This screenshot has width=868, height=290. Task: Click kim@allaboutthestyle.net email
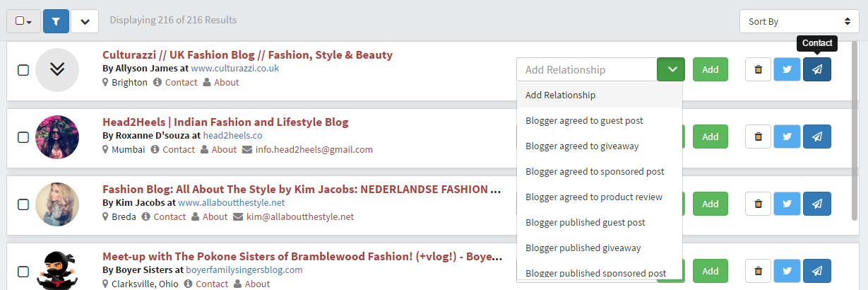[x=300, y=216]
